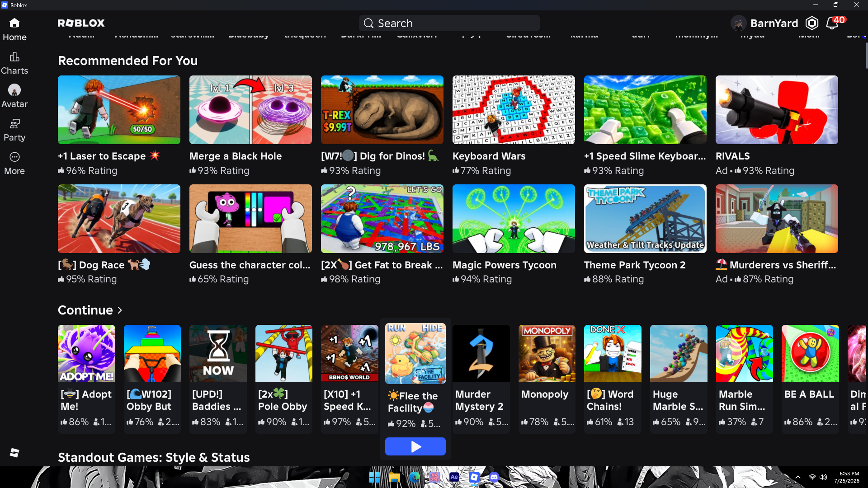Click the icon at the sidebar's bottom
868x488 pixels.
(14, 452)
